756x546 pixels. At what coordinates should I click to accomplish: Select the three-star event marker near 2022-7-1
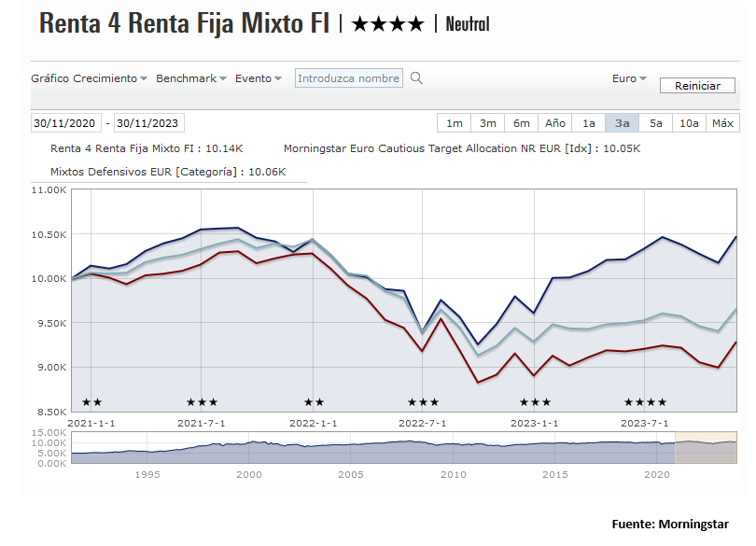[x=423, y=402]
